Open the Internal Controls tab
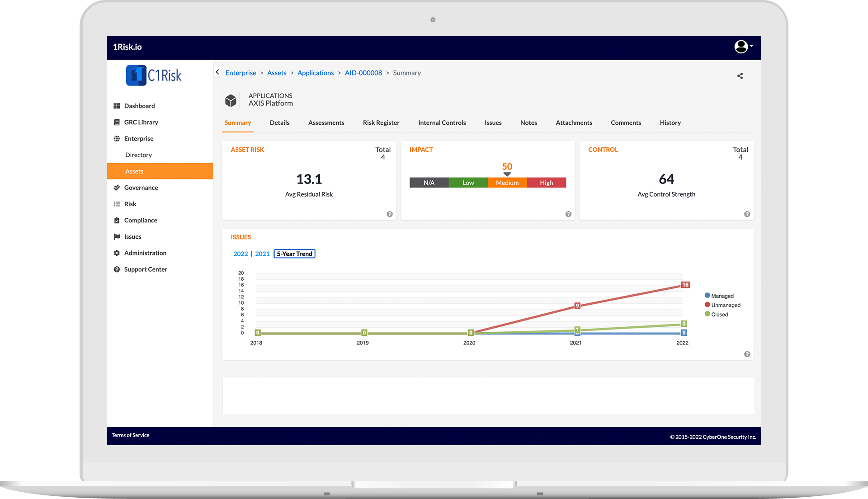Viewport: 868px width, 499px height. 442,122
